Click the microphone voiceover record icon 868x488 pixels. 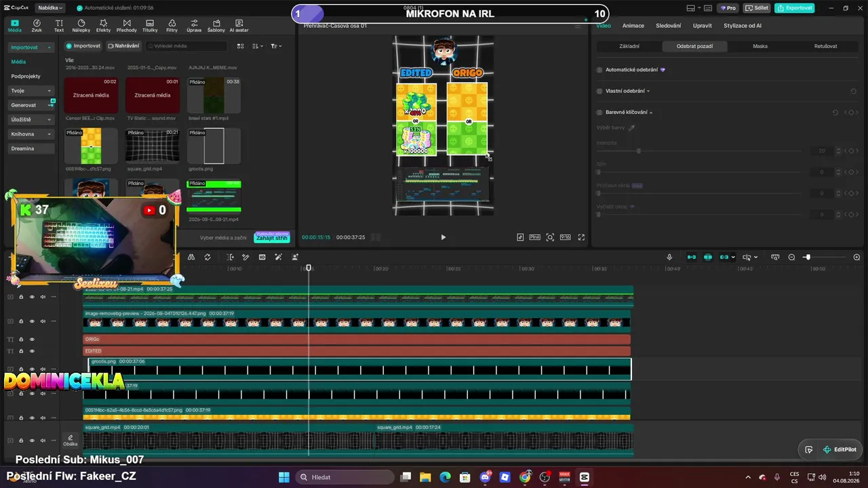[x=669, y=258]
